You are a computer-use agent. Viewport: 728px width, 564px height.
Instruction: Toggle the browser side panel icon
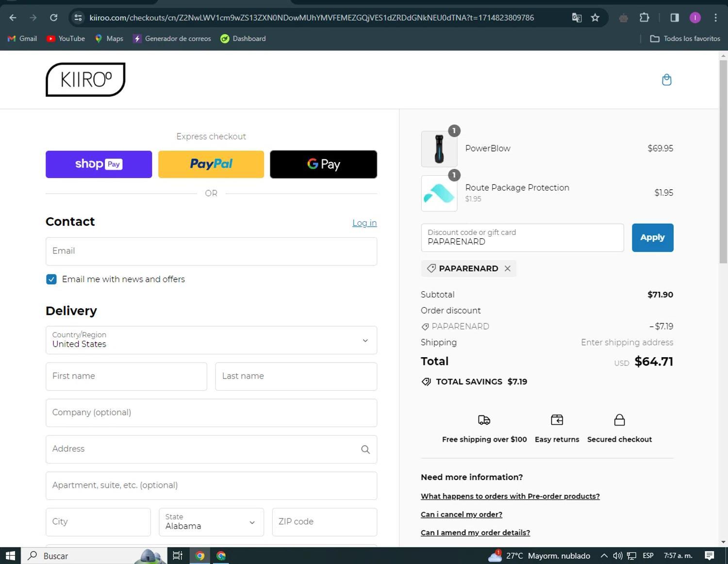point(674,18)
